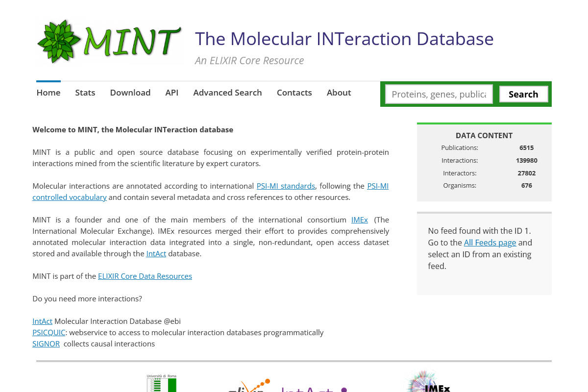588x392 pixels.
Task: Open the Home tab
Action: pos(48,92)
